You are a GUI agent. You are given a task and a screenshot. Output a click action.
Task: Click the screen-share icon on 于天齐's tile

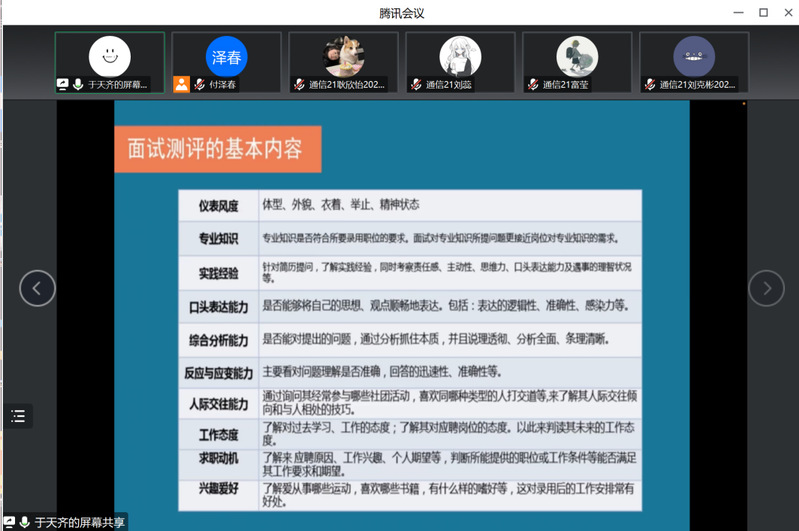63,85
